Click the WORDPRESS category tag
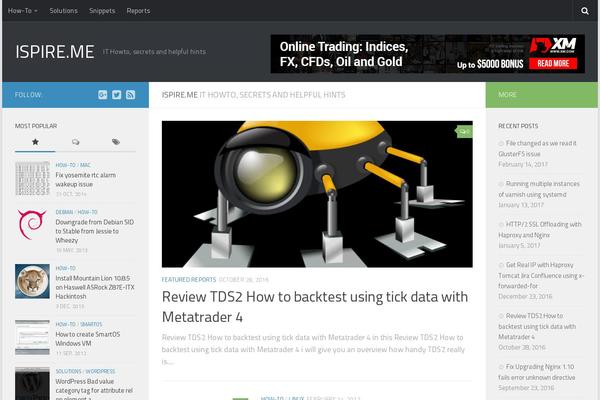This screenshot has width=600, height=400. coord(100,371)
